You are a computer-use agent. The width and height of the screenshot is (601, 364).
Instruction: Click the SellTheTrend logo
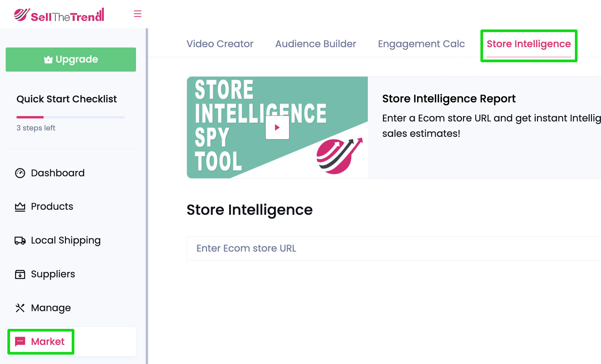pyautogui.click(x=59, y=15)
